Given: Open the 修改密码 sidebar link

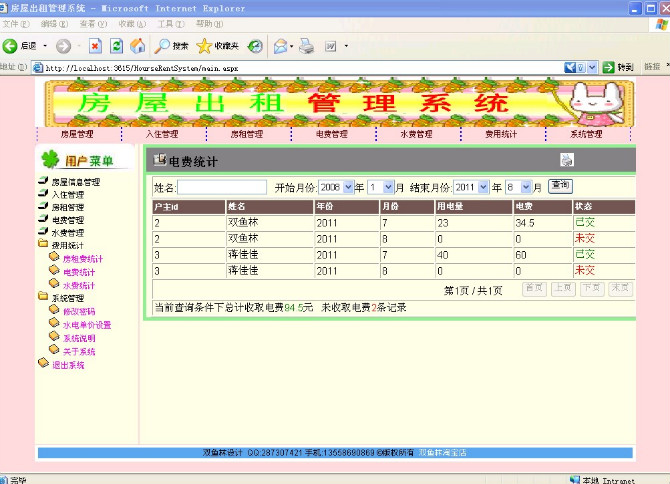Looking at the screenshot, I should click(x=79, y=311).
